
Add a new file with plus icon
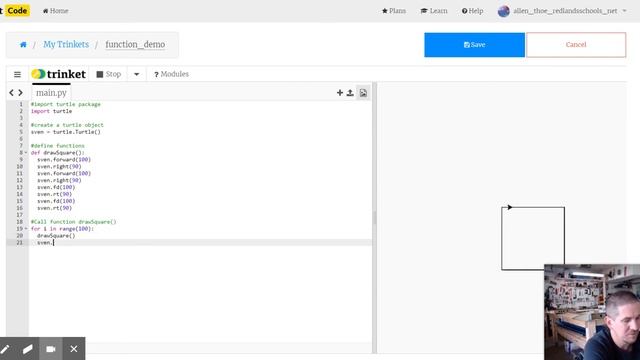pos(340,93)
